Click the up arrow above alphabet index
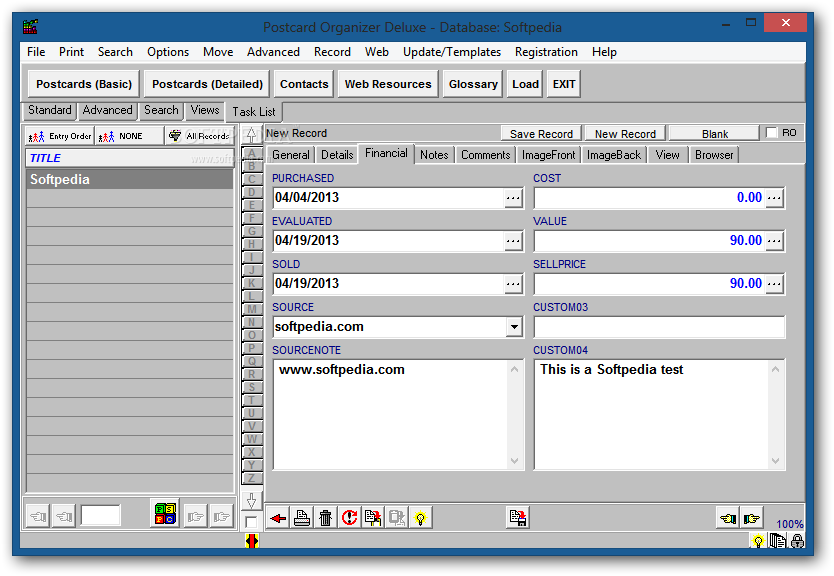Image resolution: width=834 pixels, height=576 pixels. coord(251,134)
